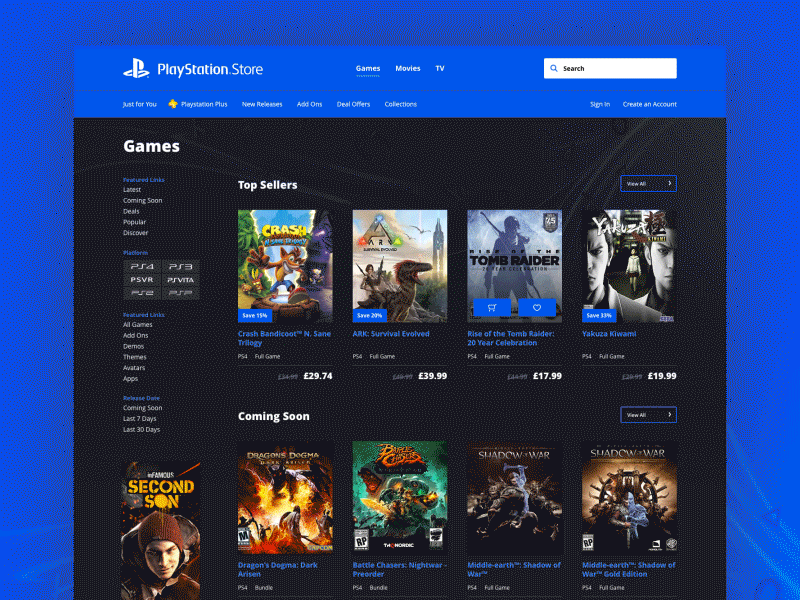Click the £39.99 price
Viewport: 800px width, 600px height.
pos(433,376)
